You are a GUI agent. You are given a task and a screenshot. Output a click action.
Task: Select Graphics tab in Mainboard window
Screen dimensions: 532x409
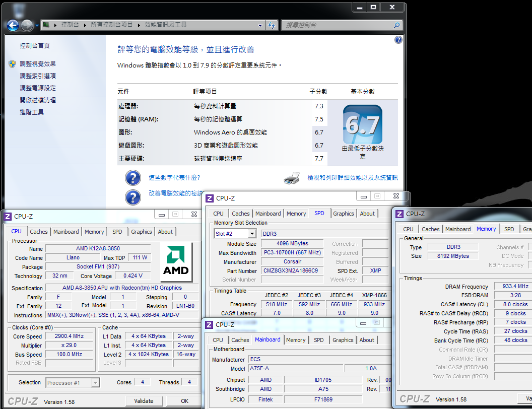click(343, 340)
